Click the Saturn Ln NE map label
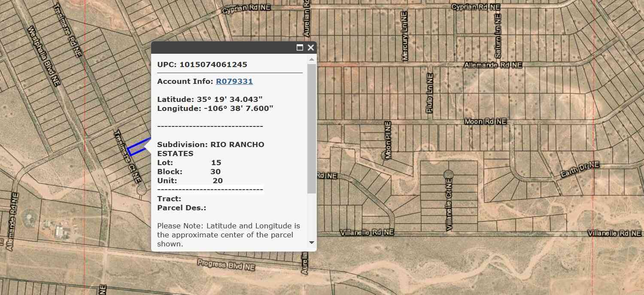 pos(498,35)
